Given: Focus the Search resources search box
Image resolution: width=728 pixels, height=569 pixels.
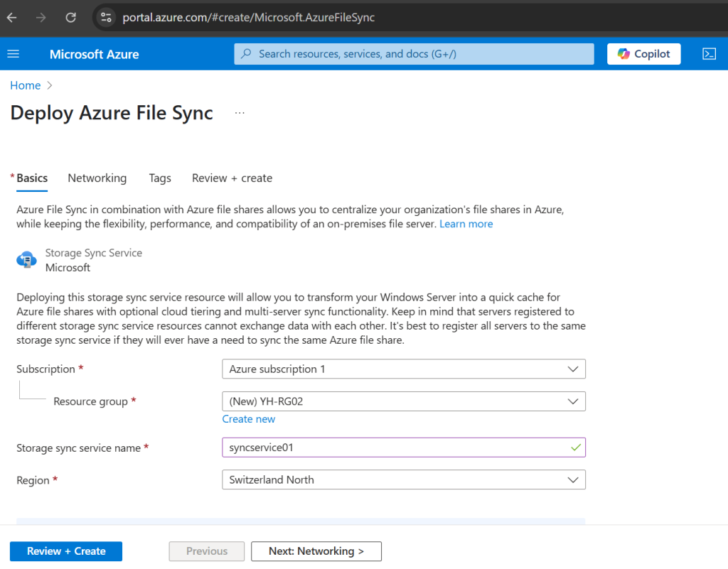Looking at the screenshot, I should click(x=414, y=54).
